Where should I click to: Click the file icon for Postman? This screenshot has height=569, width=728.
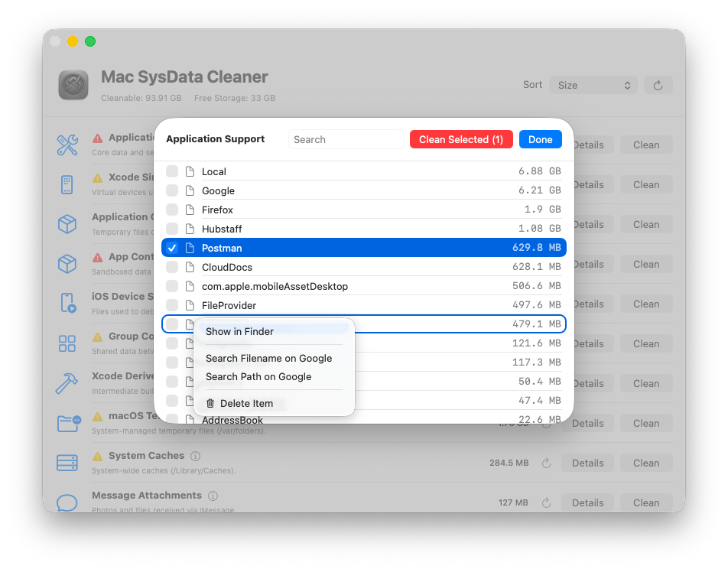click(190, 248)
